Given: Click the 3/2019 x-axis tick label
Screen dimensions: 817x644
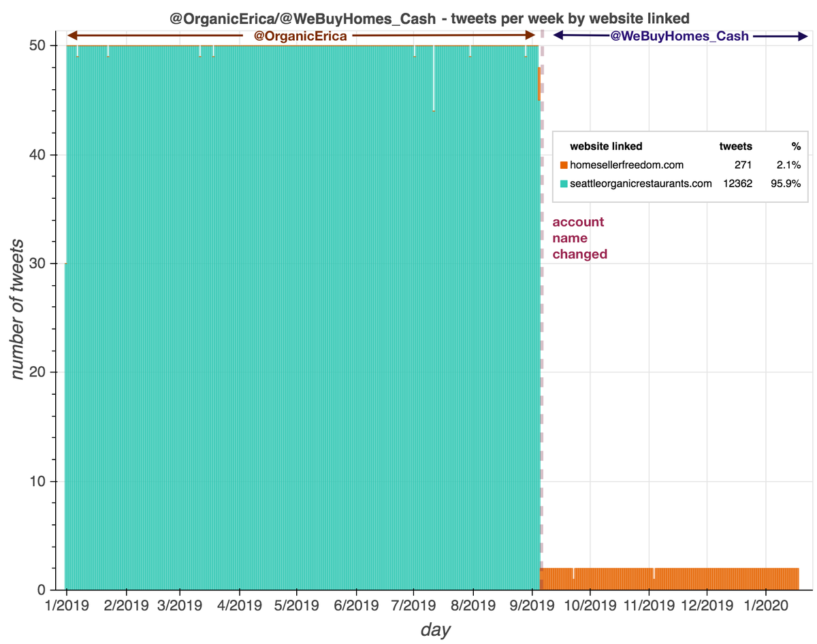Looking at the screenshot, I should (x=180, y=604).
